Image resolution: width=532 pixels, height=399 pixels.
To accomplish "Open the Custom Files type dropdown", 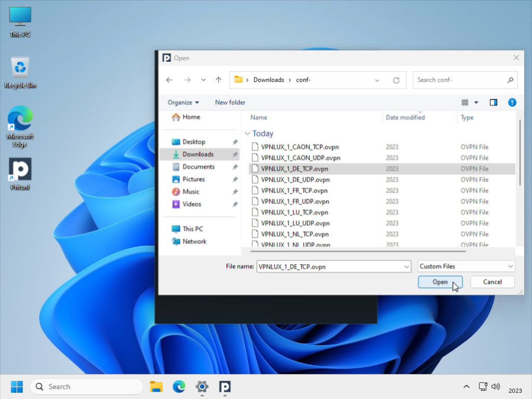I will click(x=466, y=267).
